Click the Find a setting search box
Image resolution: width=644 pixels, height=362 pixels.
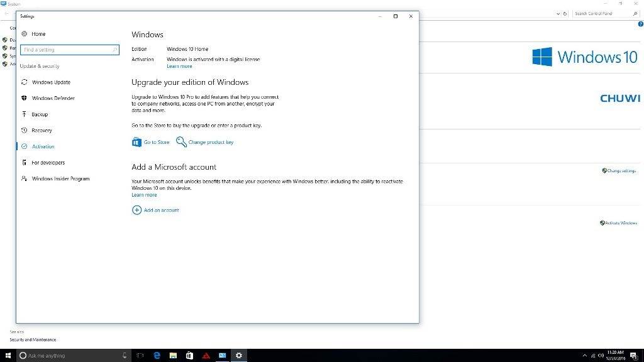69,50
